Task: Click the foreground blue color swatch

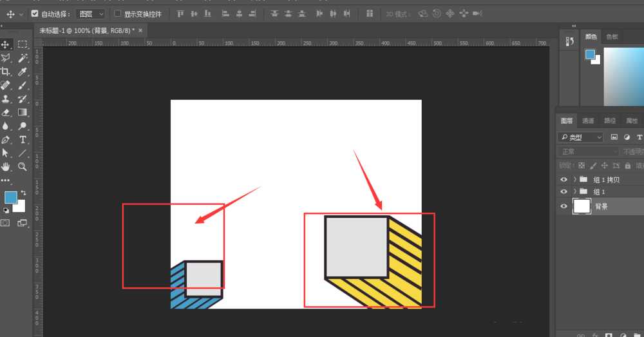Action: click(10, 198)
